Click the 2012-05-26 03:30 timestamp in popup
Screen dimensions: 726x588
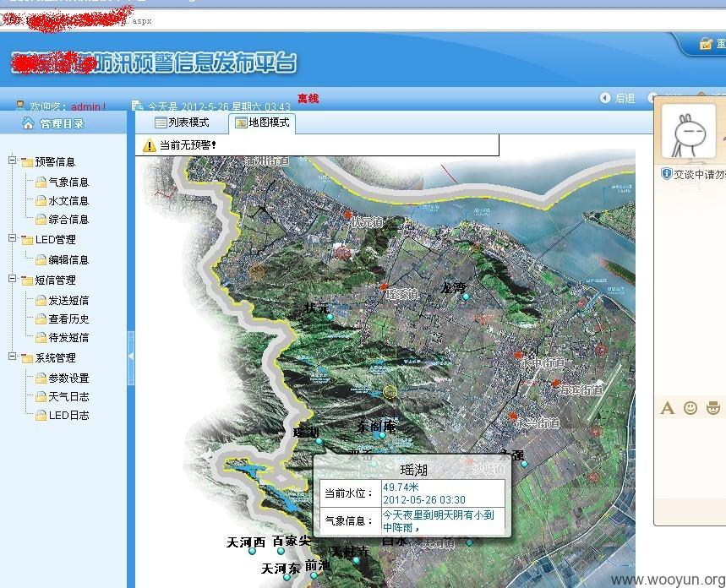point(424,500)
